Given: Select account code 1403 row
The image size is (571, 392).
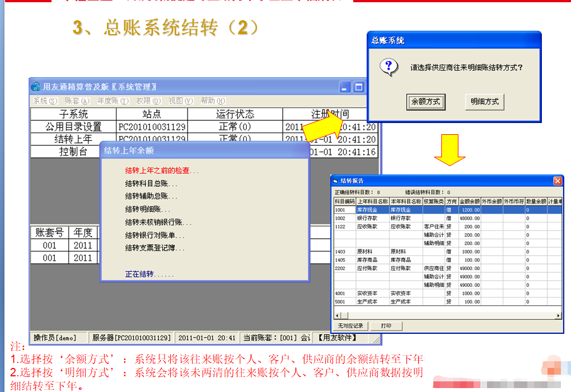Looking at the screenshot, I should (447, 252).
